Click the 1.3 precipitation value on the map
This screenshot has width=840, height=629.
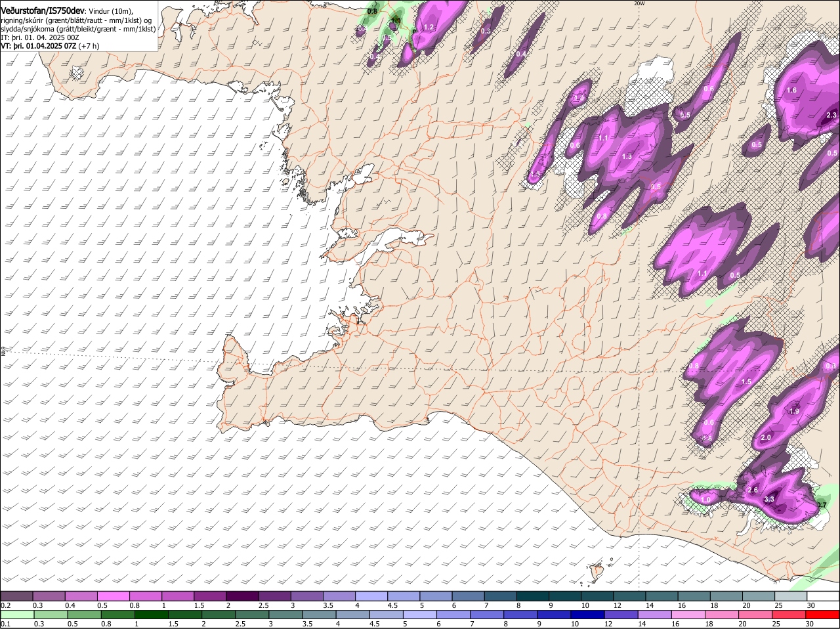pyautogui.click(x=627, y=157)
